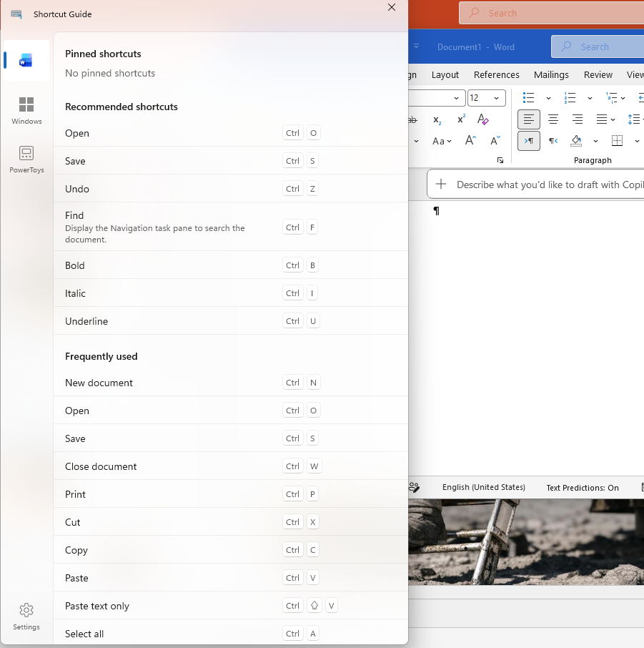This screenshot has height=648, width=644.
Task: Click the Copilot draft description box
Action: (535, 184)
